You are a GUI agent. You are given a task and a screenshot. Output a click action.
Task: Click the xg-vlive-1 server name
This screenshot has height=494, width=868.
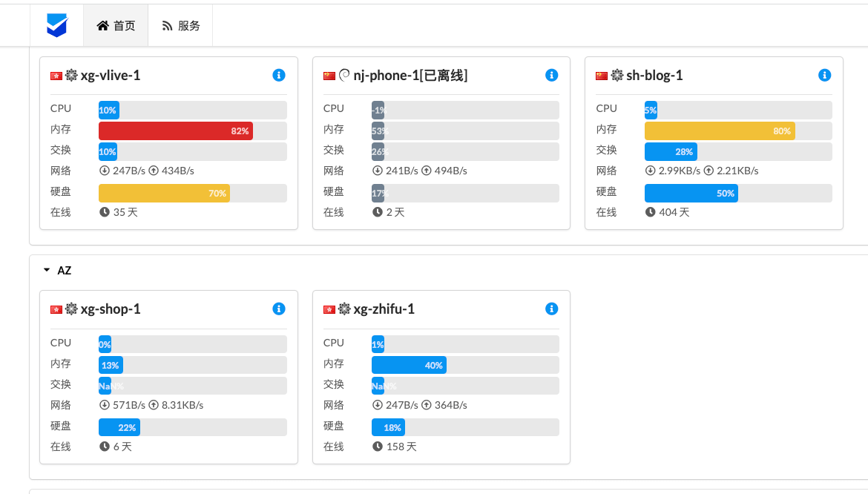coord(111,76)
